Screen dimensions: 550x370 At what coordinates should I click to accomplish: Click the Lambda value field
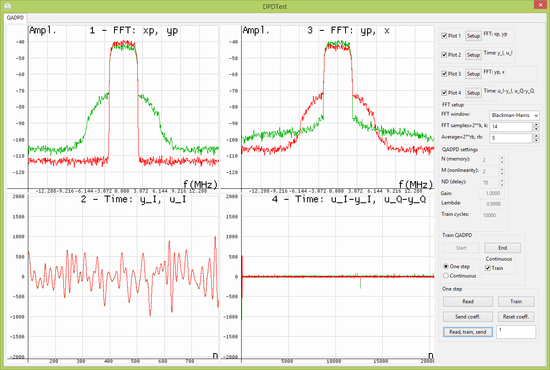pyautogui.click(x=493, y=204)
